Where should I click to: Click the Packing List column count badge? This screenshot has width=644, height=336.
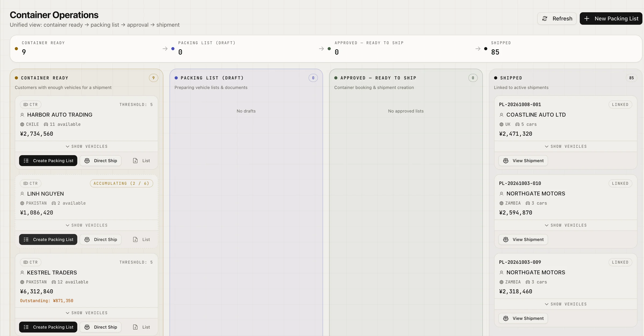click(313, 78)
